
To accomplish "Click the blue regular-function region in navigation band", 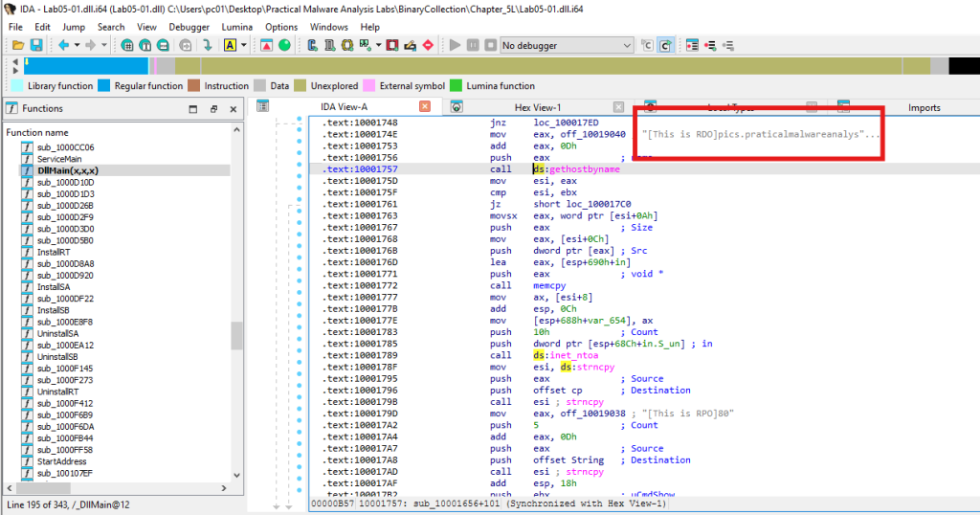I will [x=87, y=66].
